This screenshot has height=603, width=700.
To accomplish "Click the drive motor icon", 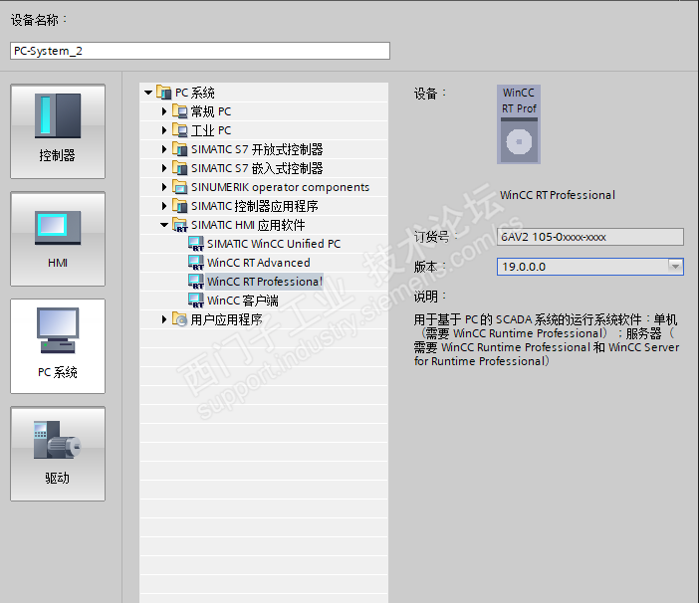I will tap(57, 440).
